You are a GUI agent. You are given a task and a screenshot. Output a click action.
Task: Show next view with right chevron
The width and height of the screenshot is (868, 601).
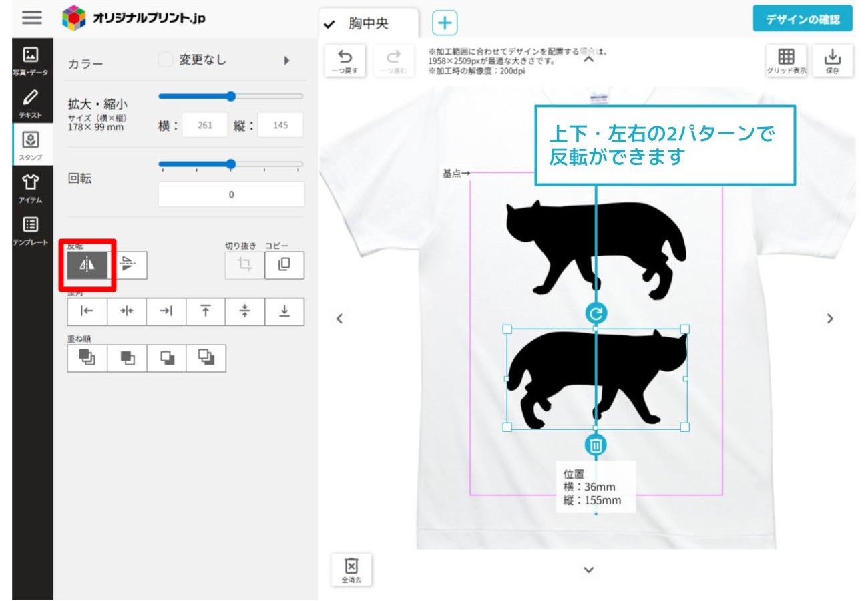click(830, 319)
